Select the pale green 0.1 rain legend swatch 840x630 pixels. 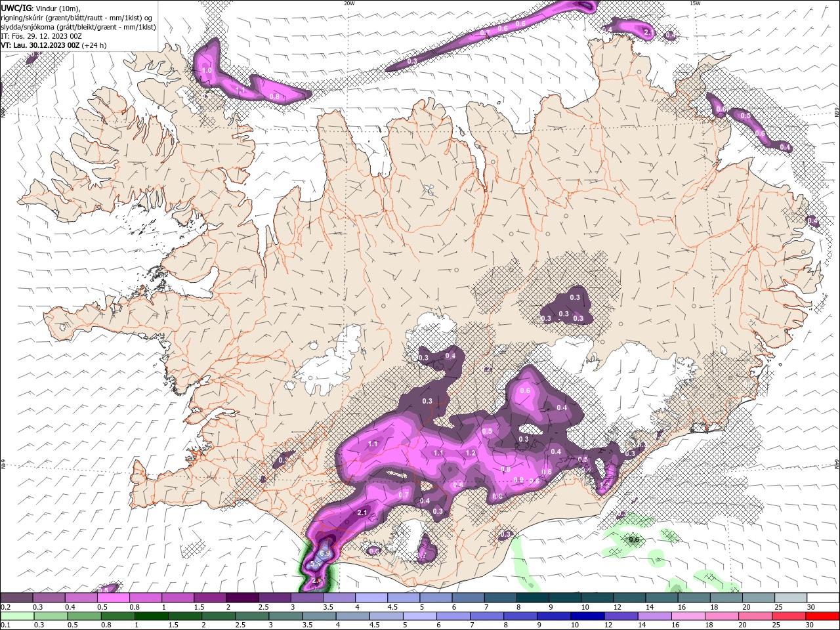click(x=17, y=616)
